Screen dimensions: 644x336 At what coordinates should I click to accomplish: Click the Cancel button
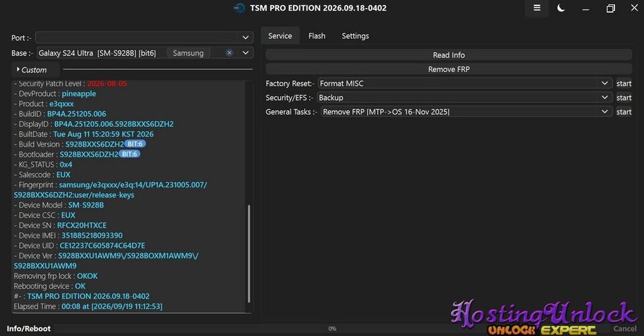point(625,329)
